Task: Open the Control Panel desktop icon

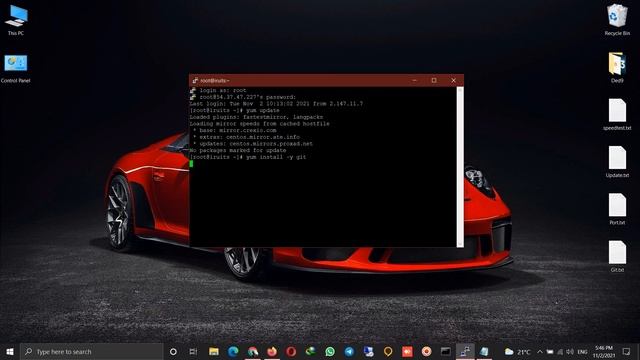Action: [16, 68]
